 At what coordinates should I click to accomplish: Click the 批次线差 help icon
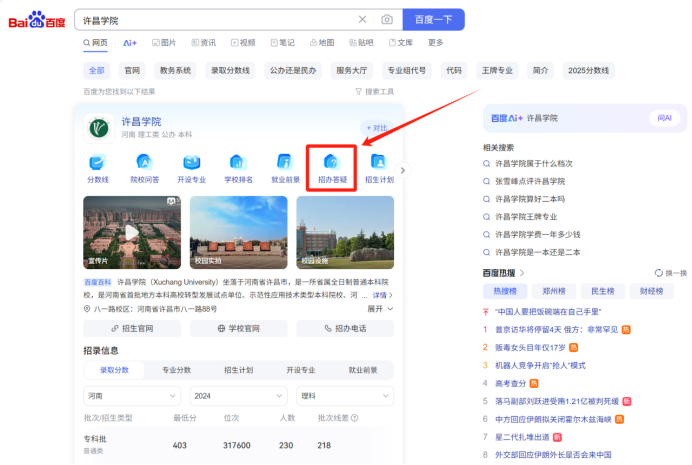(354, 418)
